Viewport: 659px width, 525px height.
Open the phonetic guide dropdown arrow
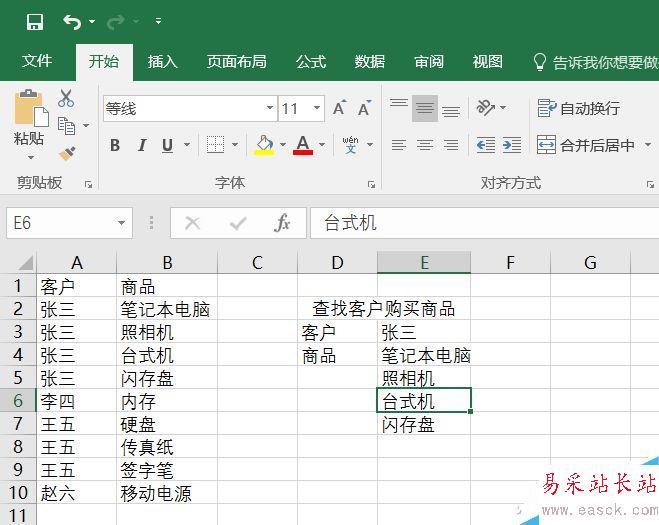click(370, 145)
